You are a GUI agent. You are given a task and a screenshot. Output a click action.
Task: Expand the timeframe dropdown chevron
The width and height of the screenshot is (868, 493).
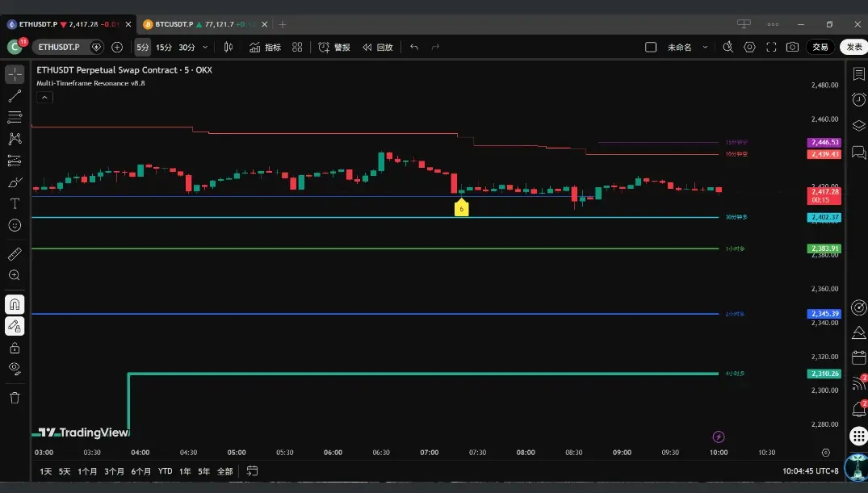tap(205, 47)
